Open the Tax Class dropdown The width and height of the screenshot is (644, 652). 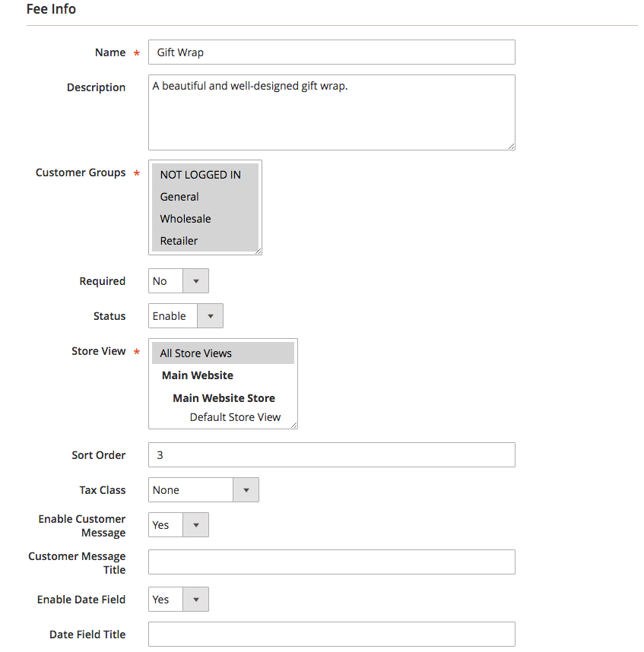coord(204,490)
